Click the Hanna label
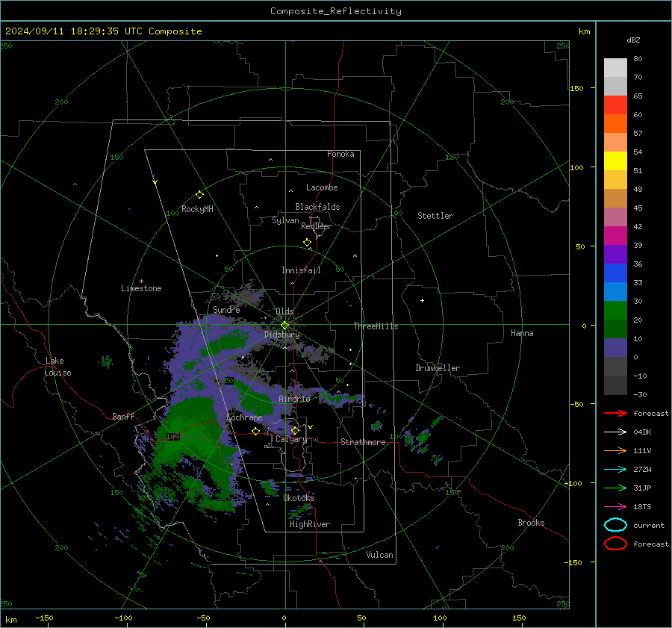 click(x=522, y=333)
